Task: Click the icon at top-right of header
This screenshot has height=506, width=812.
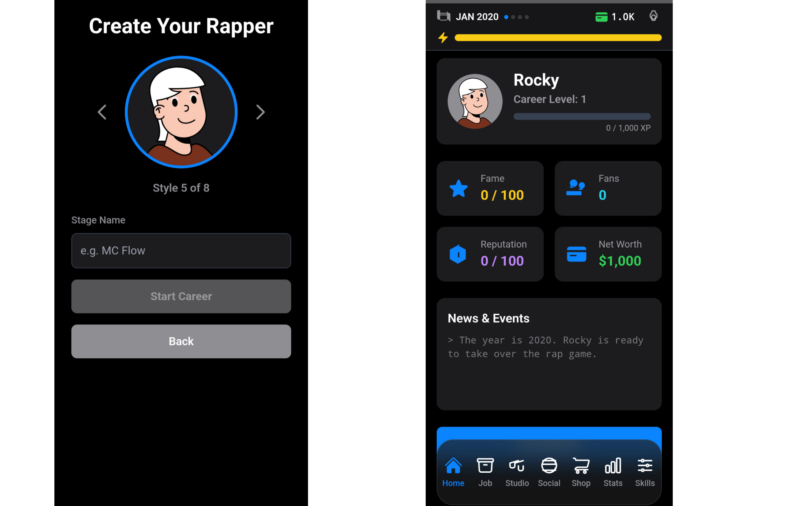Action: click(653, 16)
